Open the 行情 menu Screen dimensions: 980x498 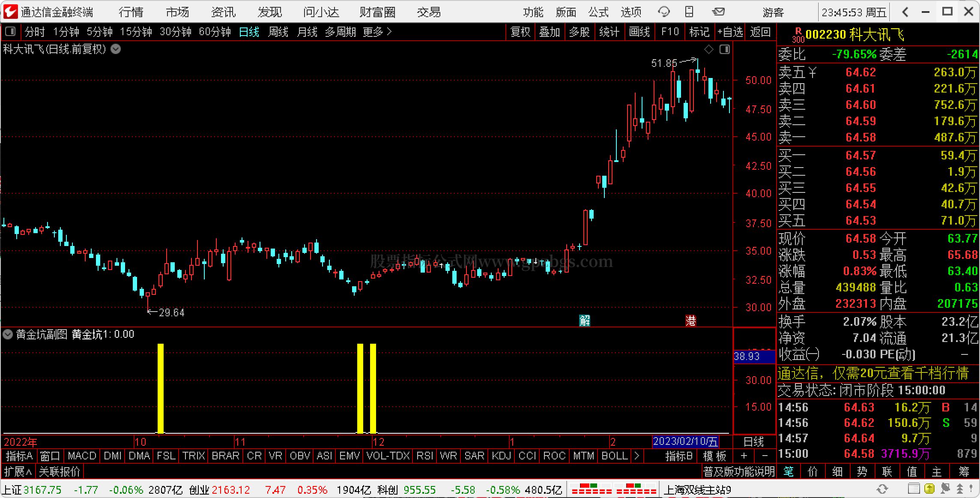[x=131, y=12]
